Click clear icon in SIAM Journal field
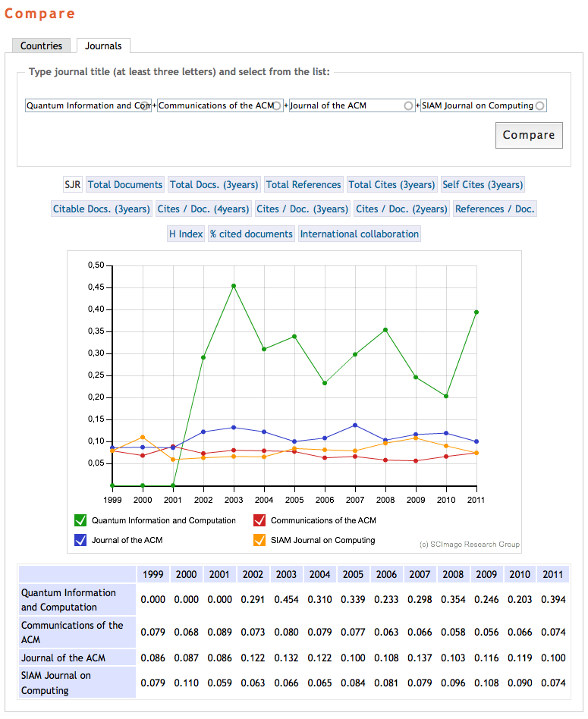The width and height of the screenshot is (588, 719). tap(539, 106)
